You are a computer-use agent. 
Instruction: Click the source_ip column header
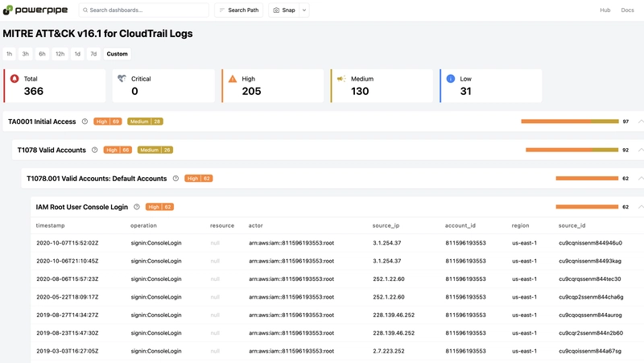(x=386, y=226)
